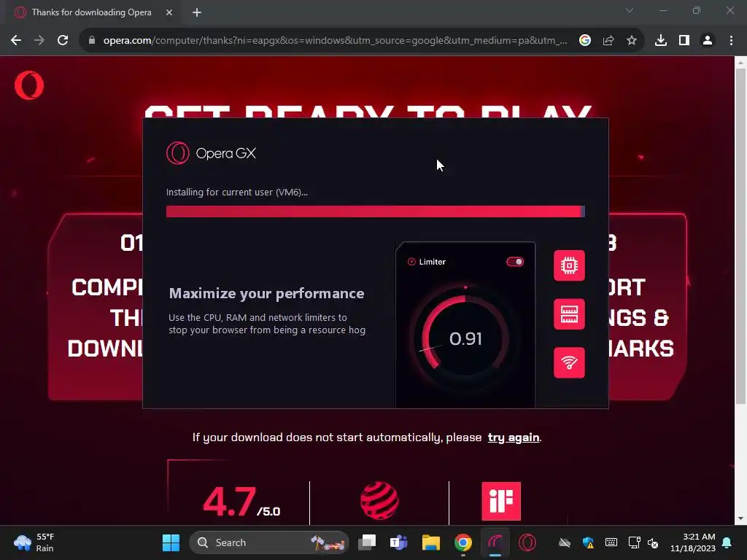Click the taskbar Search box

click(269, 542)
